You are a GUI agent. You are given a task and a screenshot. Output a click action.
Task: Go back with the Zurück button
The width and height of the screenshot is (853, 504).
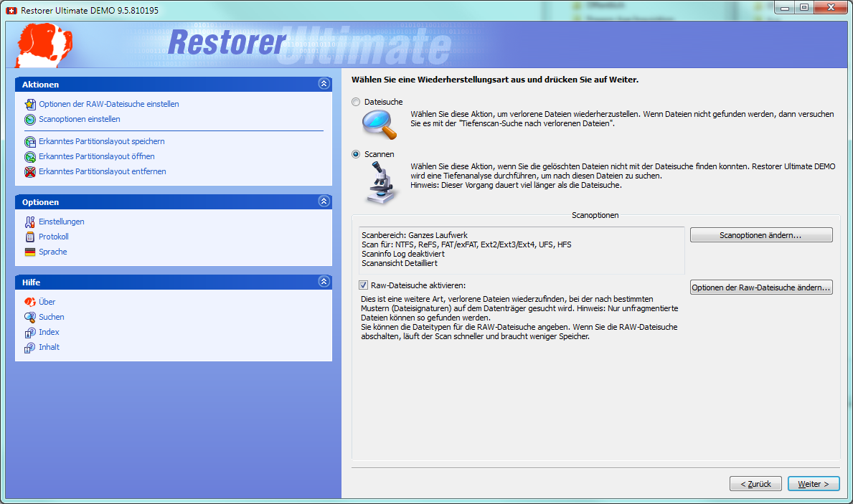pos(755,484)
